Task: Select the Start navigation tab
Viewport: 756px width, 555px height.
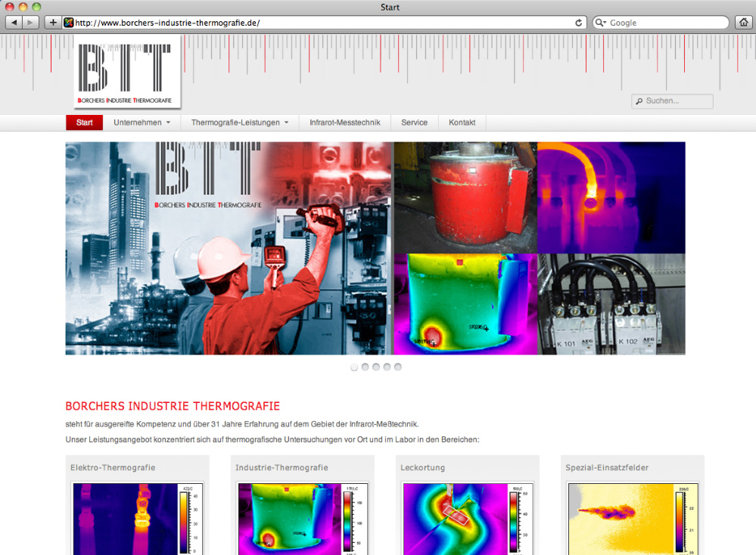Action: pos(84,122)
